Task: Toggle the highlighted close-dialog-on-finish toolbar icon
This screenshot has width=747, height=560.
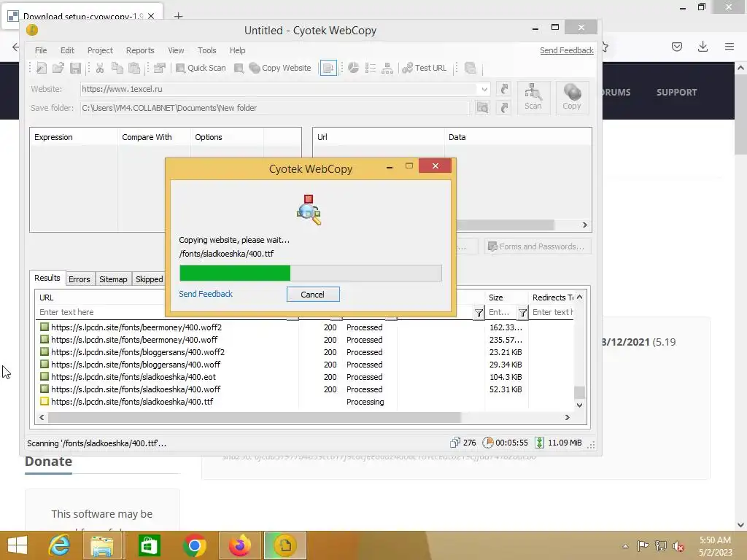Action: click(x=328, y=68)
